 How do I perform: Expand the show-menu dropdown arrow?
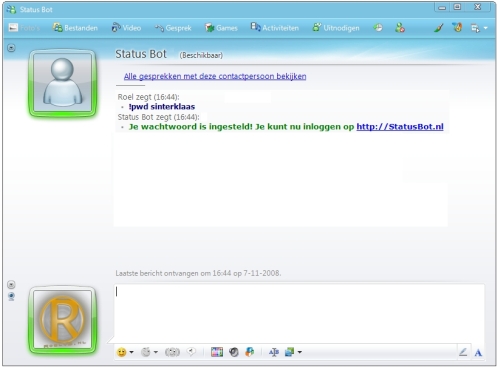coord(485,28)
